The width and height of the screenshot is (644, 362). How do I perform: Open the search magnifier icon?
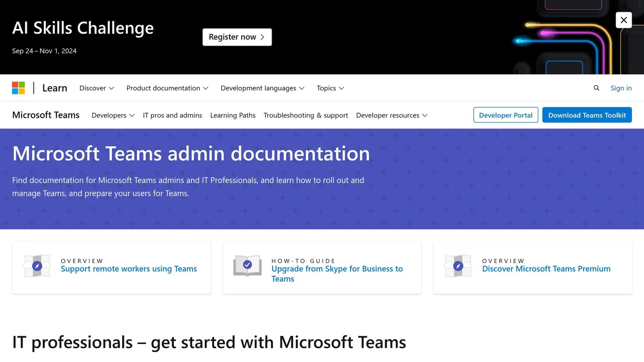596,88
